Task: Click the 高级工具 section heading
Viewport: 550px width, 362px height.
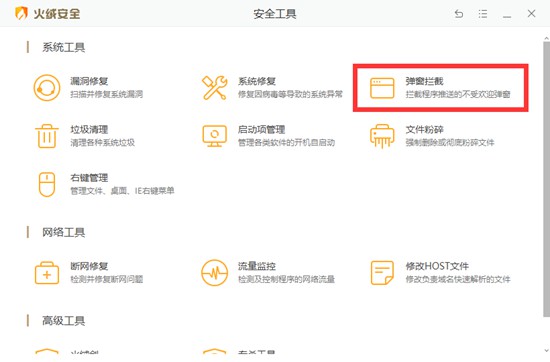Action: coord(63,321)
